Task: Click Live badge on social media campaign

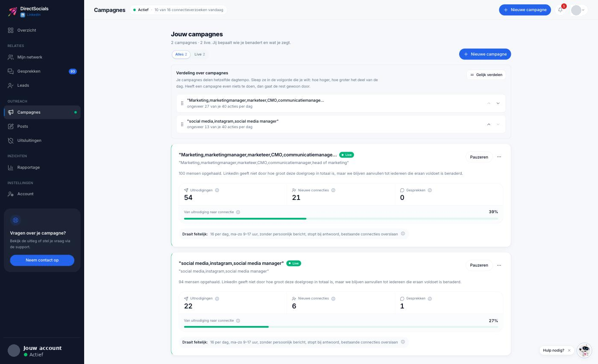Action: [x=293, y=263]
